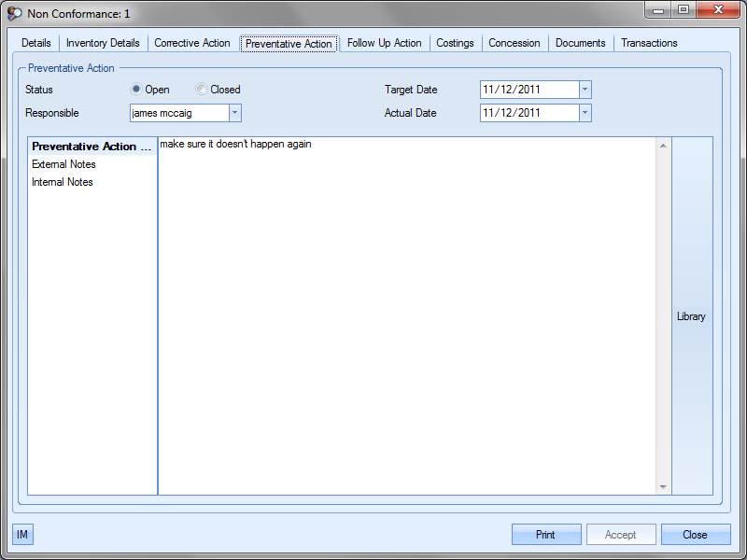The height and width of the screenshot is (560, 747).
Task: Click the Responsible name field 'james mccaig'
Action: (179, 113)
